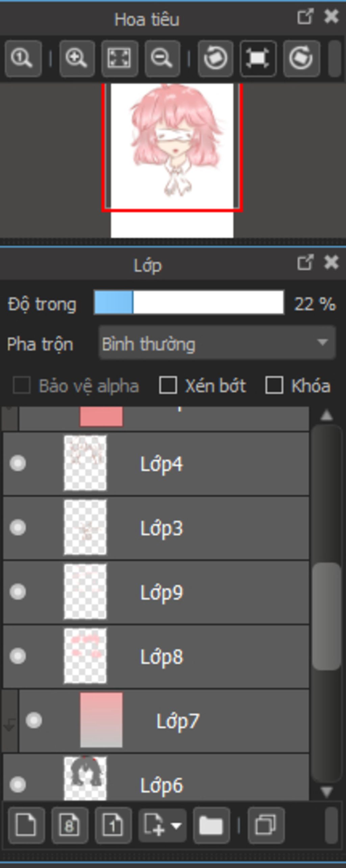Open the Pha trộn blend mode dropdown

pos(217,343)
